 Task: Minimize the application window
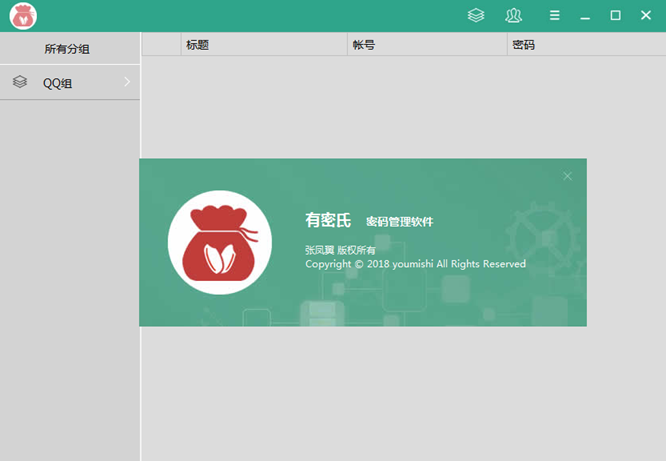[x=585, y=16]
